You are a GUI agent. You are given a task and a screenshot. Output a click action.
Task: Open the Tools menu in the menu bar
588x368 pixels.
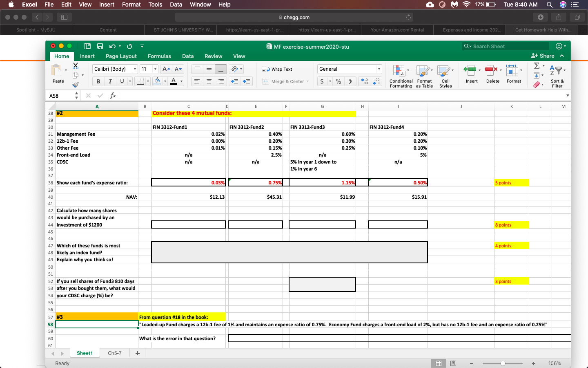155,4
